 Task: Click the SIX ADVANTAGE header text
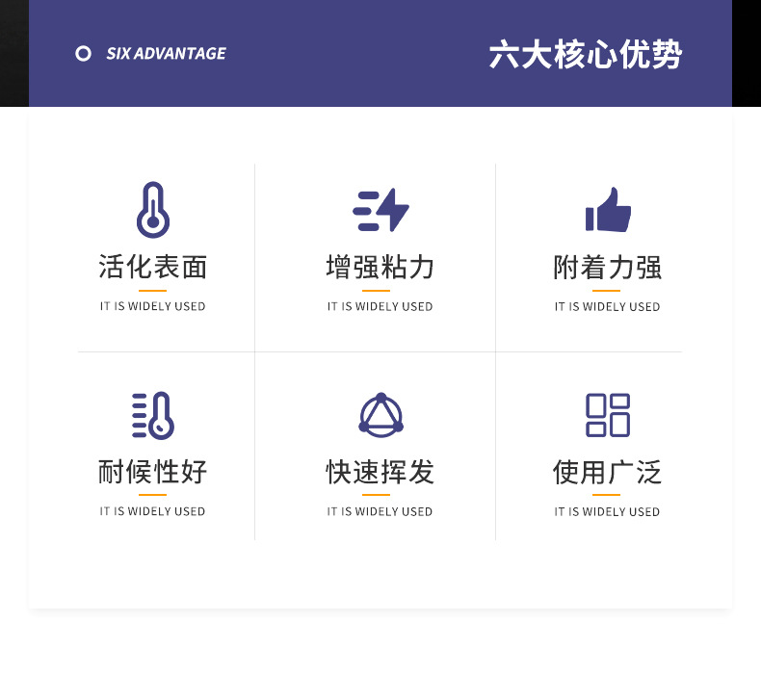[x=166, y=54]
